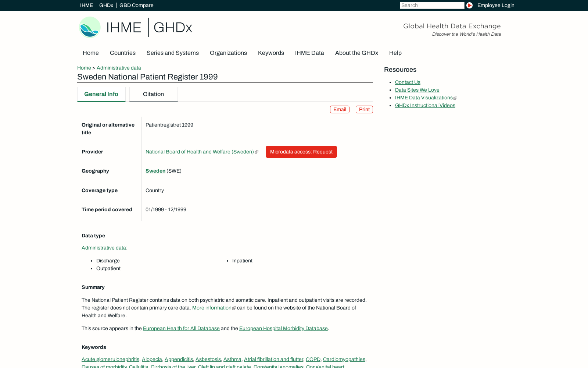The height and width of the screenshot is (368, 588).
Task: Open GBD Compare in top bar
Action: 136,5
